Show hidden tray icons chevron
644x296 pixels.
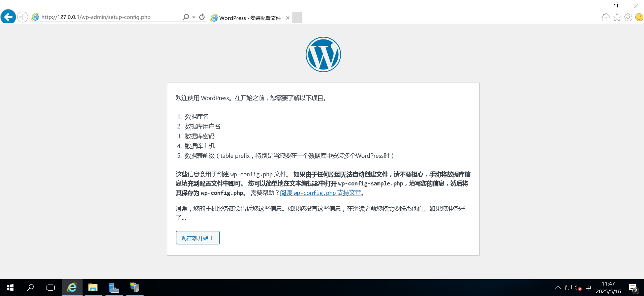(558, 288)
